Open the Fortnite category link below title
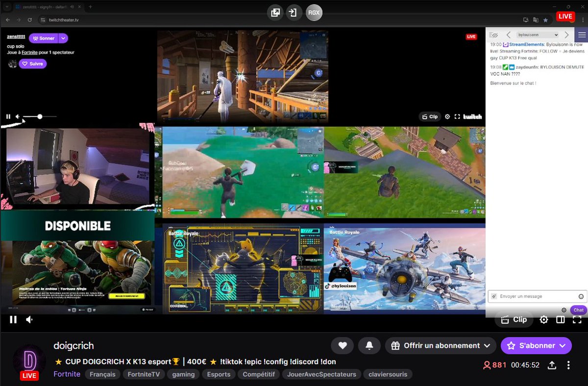Viewport: 588px width, 386px height. (67, 374)
